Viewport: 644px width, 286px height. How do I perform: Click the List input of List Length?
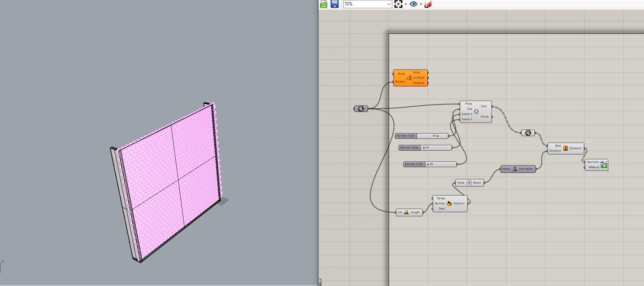pos(400,212)
